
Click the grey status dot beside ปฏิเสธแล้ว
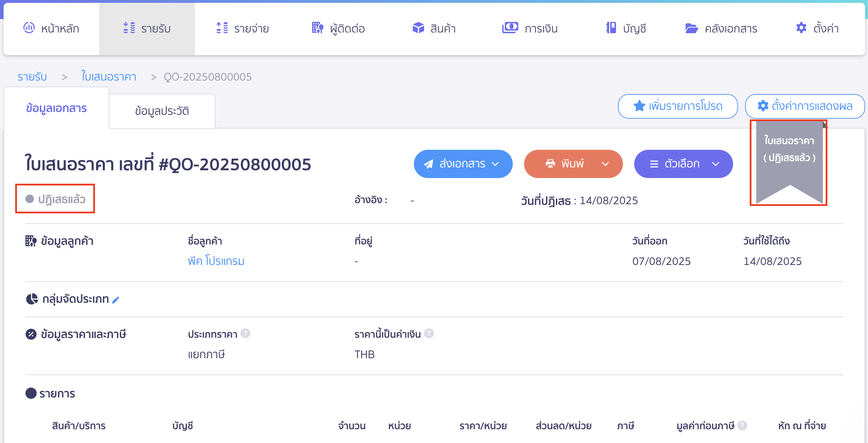coord(30,199)
